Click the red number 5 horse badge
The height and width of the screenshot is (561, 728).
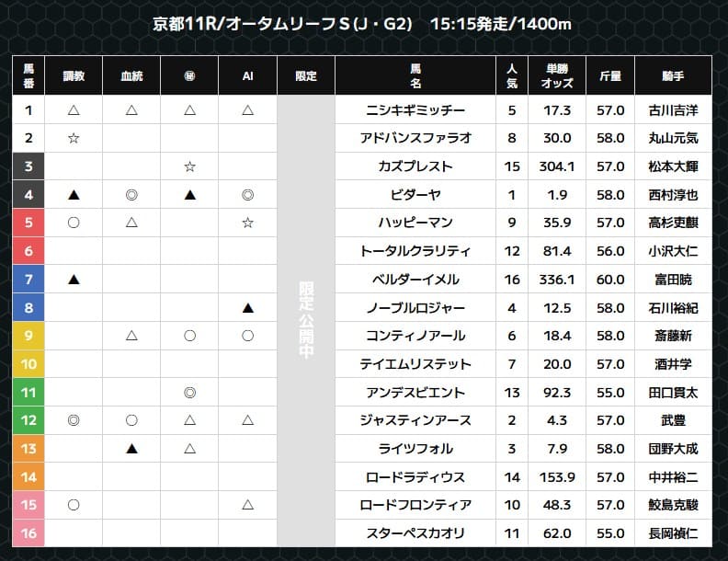(x=28, y=223)
